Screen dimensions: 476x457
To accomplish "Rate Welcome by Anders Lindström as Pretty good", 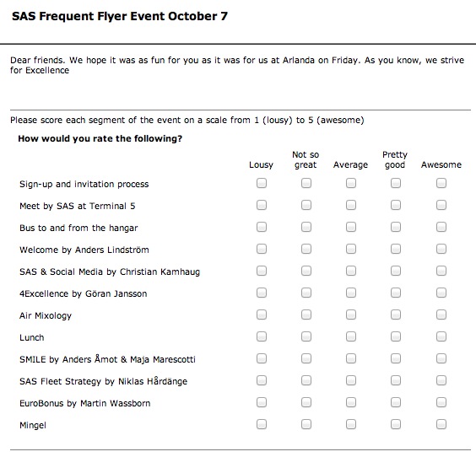I will point(396,249).
